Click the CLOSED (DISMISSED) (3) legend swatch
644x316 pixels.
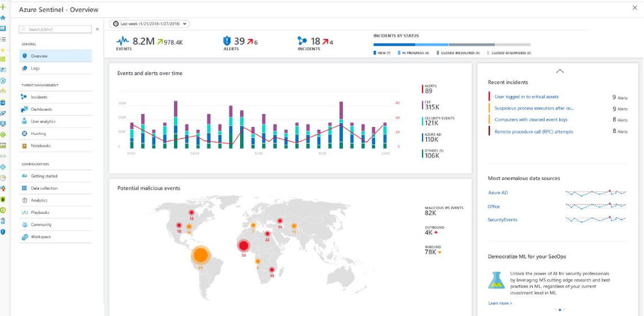click(488, 53)
